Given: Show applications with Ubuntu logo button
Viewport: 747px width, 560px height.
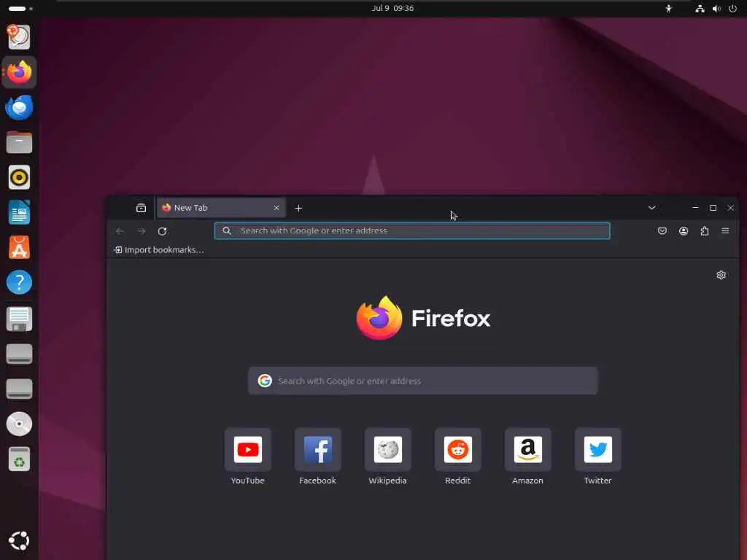Looking at the screenshot, I should click(19, 541).
